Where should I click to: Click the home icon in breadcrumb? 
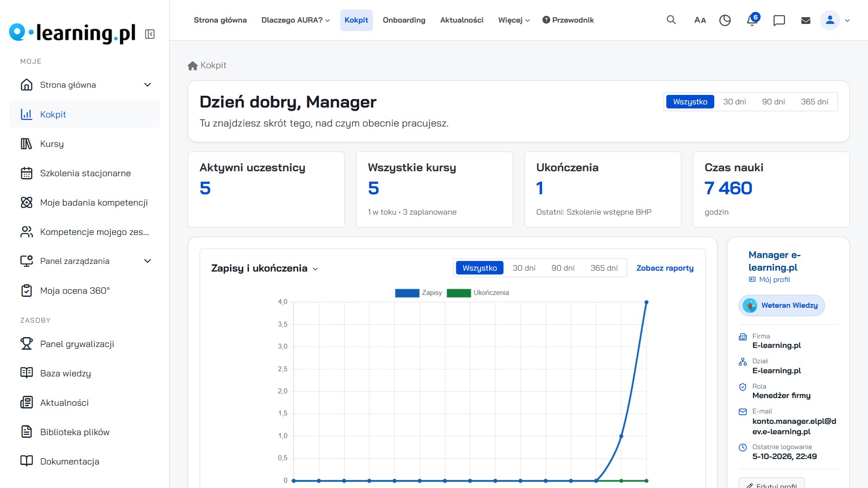pos(193,66)
